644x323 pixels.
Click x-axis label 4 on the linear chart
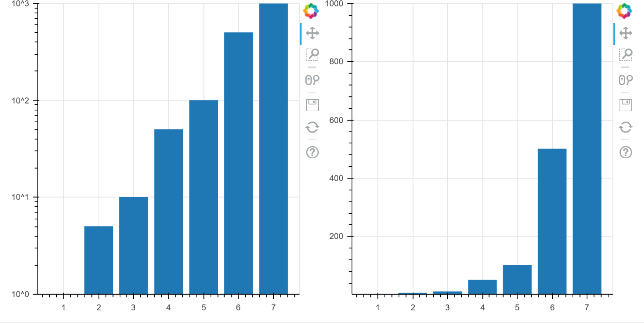pyautogui.click(x=482, y=307)
